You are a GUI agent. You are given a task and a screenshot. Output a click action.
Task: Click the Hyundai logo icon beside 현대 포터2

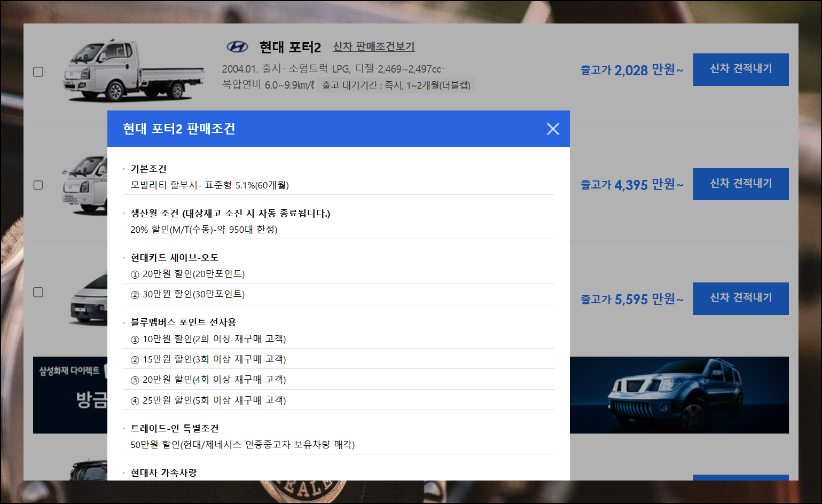tap(238, 47)
